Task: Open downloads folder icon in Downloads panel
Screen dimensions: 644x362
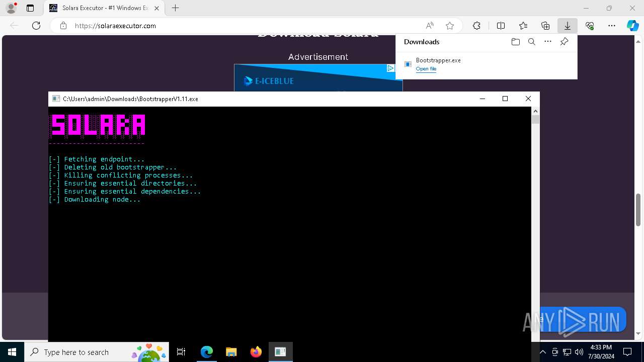Action: click(x=515, y=42)
